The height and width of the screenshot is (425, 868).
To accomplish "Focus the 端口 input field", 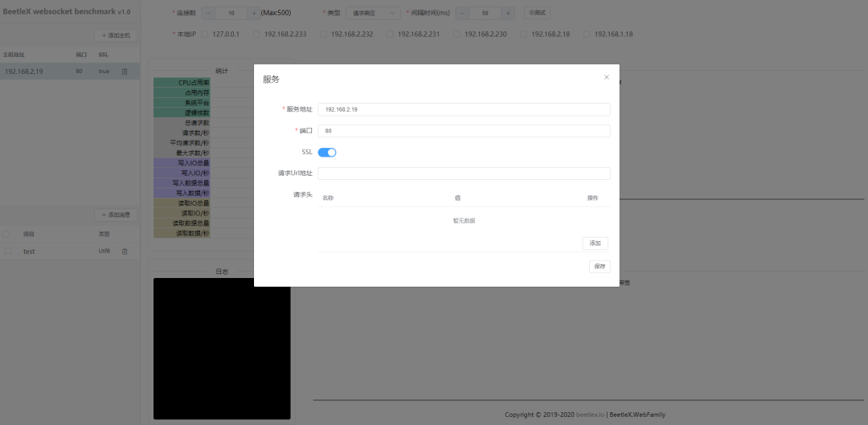I will coord(464,131).
